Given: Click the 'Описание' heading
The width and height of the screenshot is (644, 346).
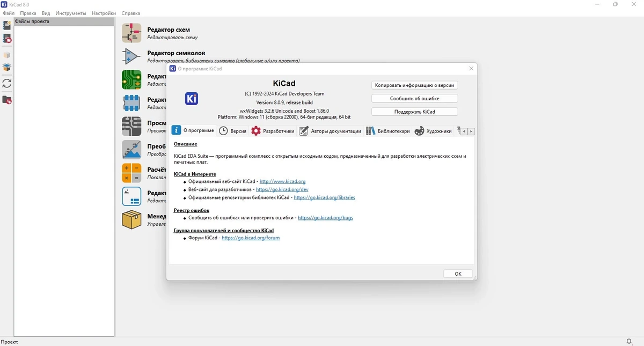Looking at the screenshot, I should pyautogui.click(x=186, y=144).
